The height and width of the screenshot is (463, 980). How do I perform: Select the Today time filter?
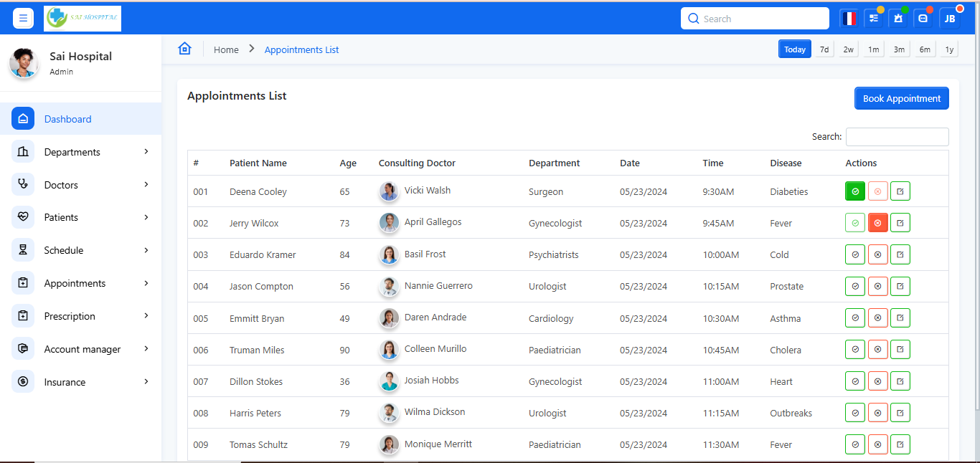(x=794, y=49)
